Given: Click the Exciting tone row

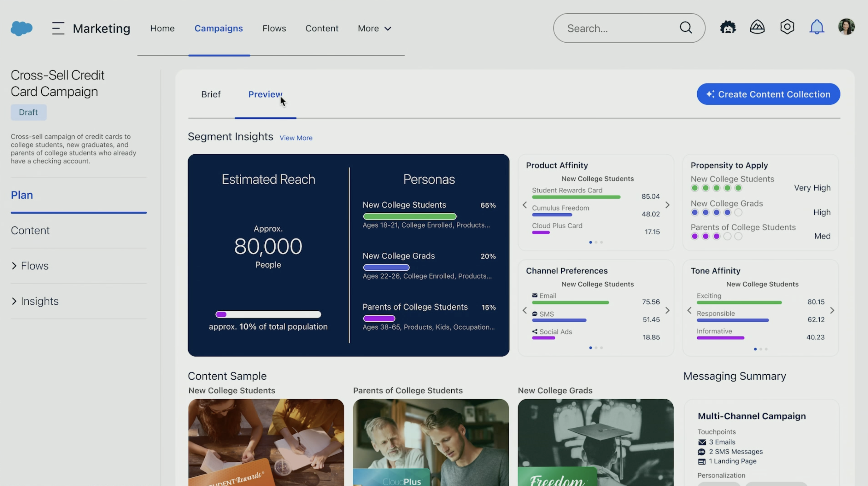Looking at the screenshot, I should [760, 299].
